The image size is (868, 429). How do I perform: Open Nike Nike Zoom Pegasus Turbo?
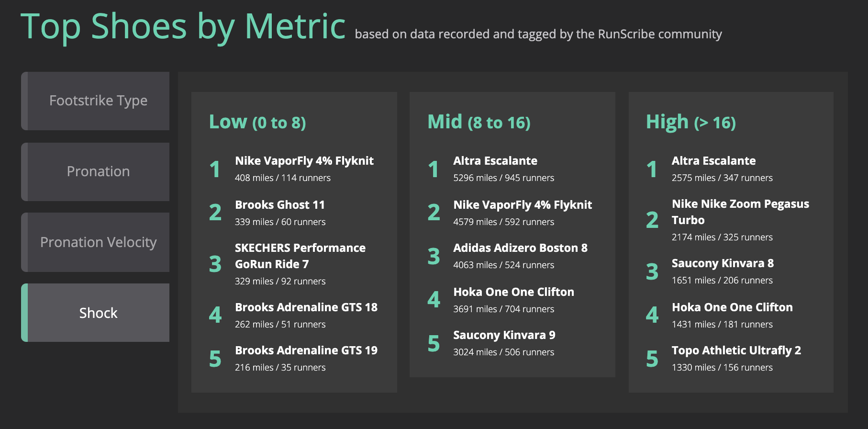click(x=740, y=212)
